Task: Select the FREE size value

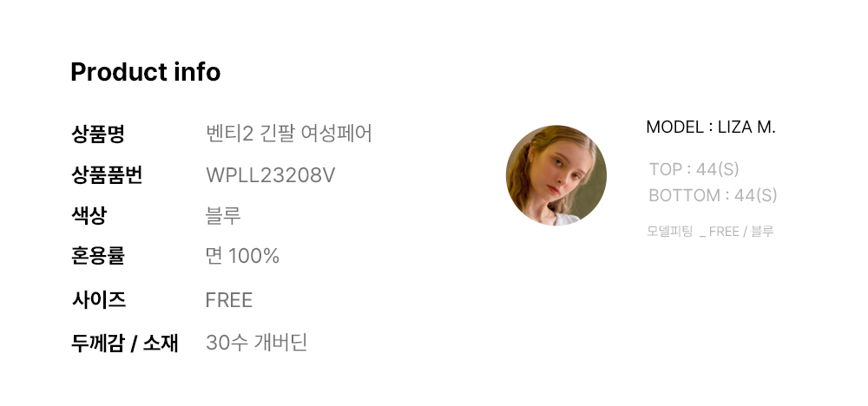Action: coord(228,300)
